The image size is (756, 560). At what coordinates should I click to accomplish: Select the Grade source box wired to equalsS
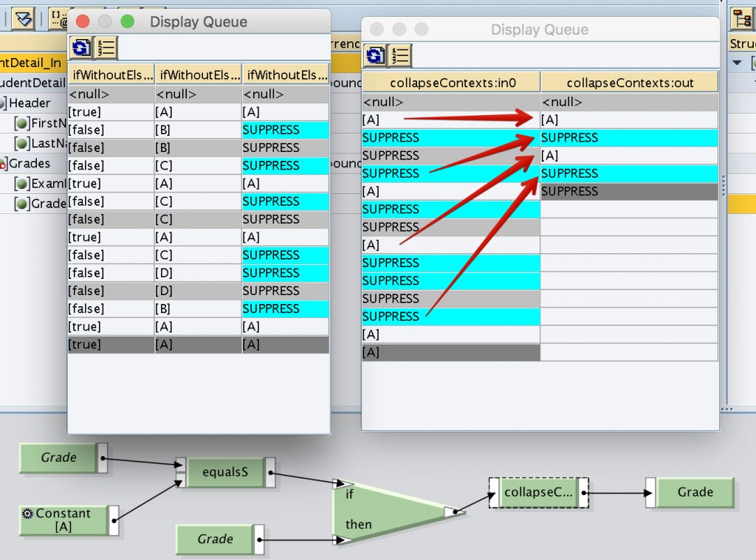pos(58,457)
